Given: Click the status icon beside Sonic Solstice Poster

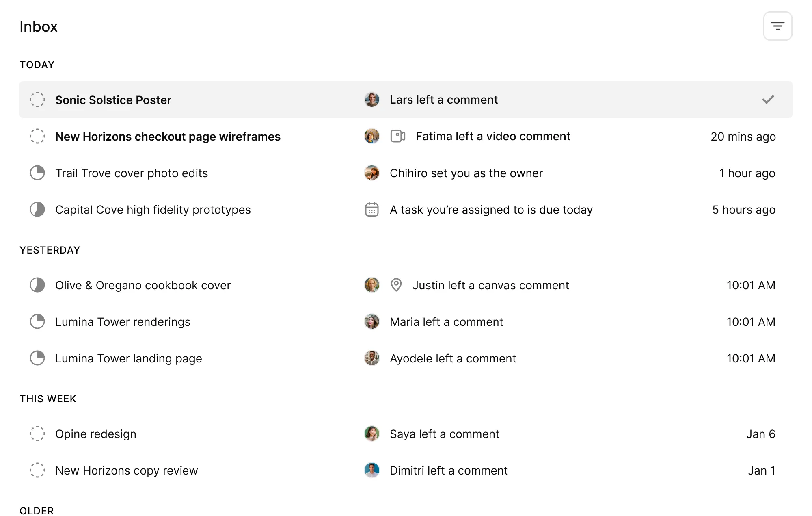Looking at the screenshot, I should [37, 100].
